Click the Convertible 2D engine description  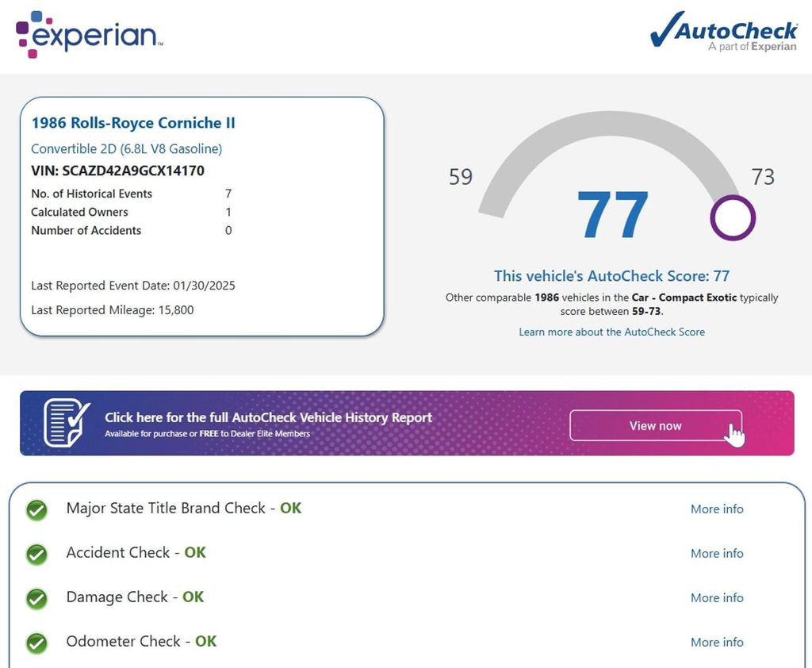(x=126, y=148)
